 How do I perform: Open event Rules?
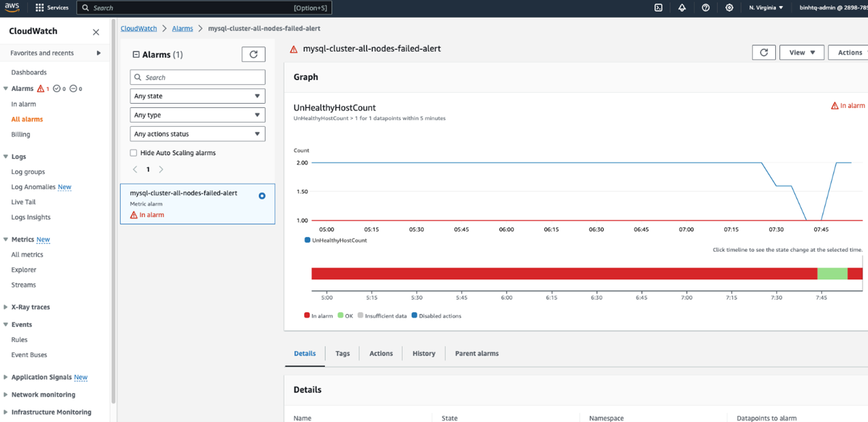19,340
